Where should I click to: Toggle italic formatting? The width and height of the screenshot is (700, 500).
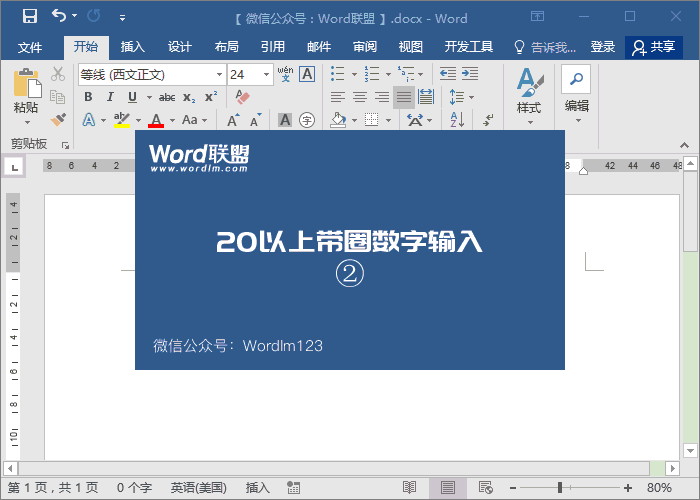point(110,97)
